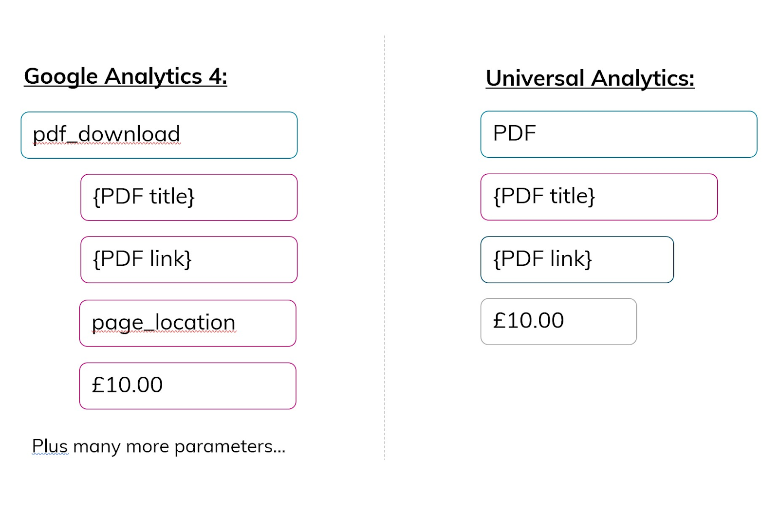This screenshot has height=532, width=779.
Task: Select the page_location box
Action: 188,323
